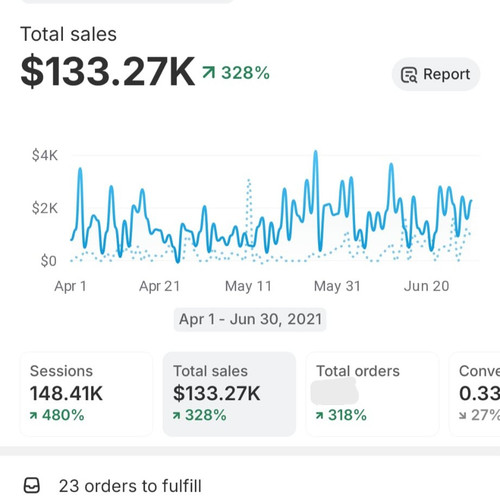500x500 pixels.
Task: Click the $2K axis label
Action: (x=45, y=208)
